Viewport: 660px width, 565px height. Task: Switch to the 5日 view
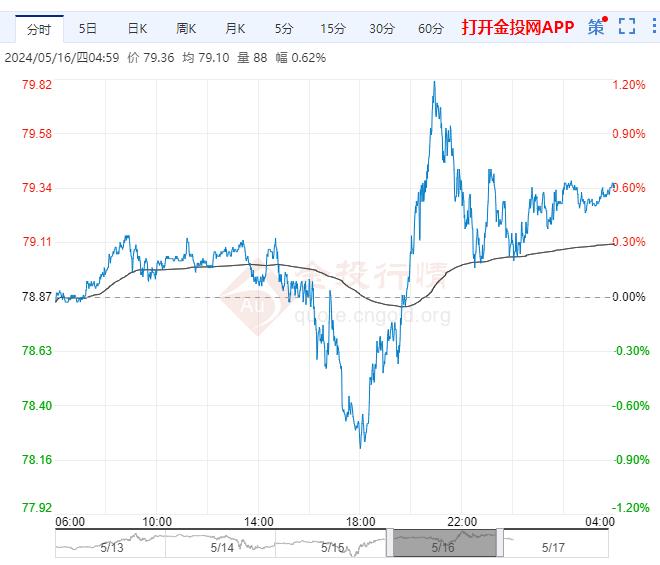(x=88, y=28)
